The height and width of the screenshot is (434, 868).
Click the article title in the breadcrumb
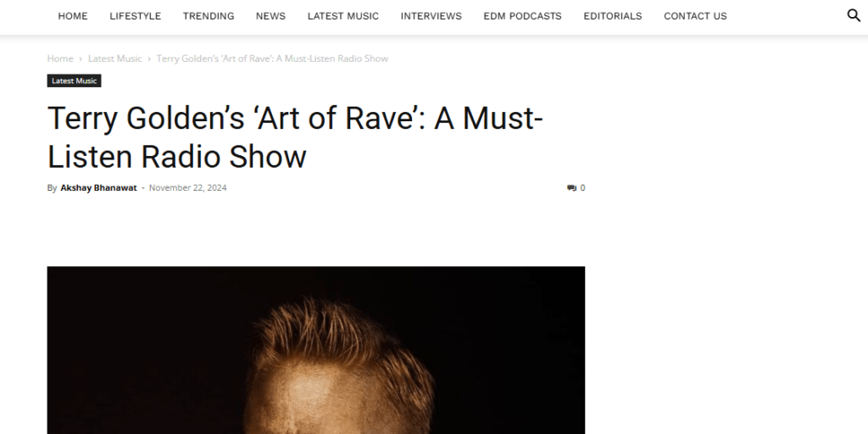[x=272, y=58]
